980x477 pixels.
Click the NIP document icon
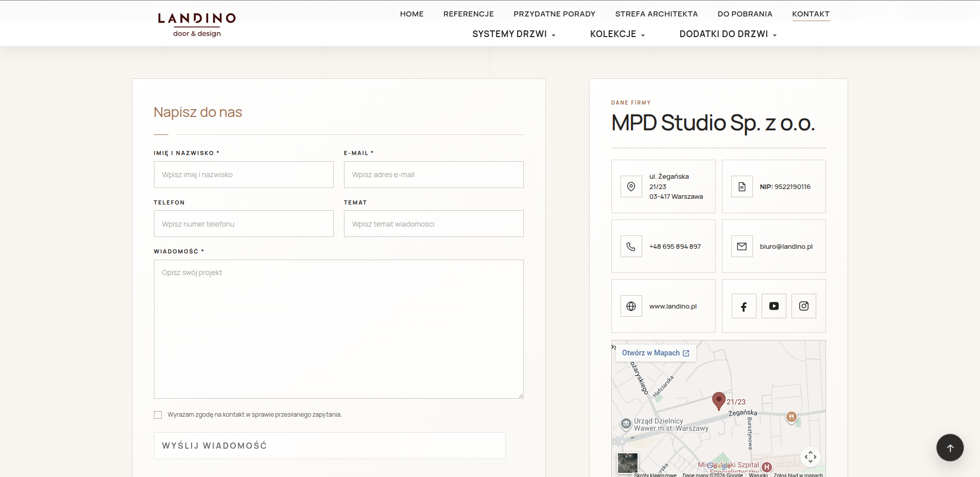[x=742, y=186]
